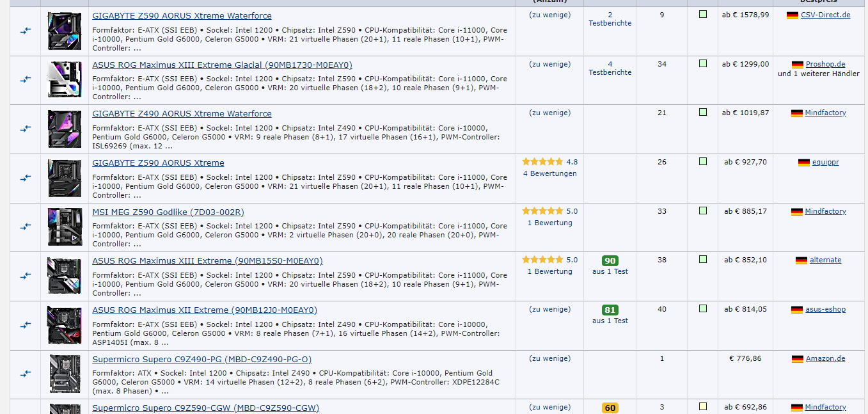Open ASUS ROG Maximus XIII Extreme Glacial link
The height and width of the screenshot is (414, 868).
coord(222,65)
